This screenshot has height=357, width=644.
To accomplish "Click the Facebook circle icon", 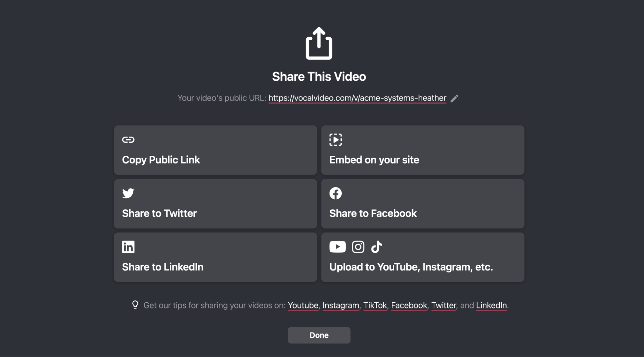I will point(336,193).
